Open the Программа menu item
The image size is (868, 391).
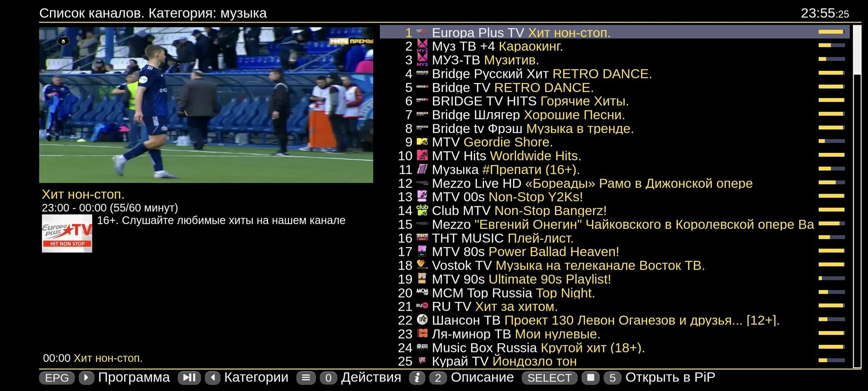134,377
